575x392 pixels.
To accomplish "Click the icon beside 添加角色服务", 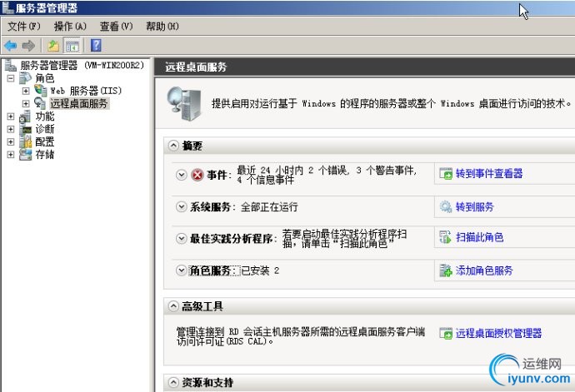I will coord(446,270).
